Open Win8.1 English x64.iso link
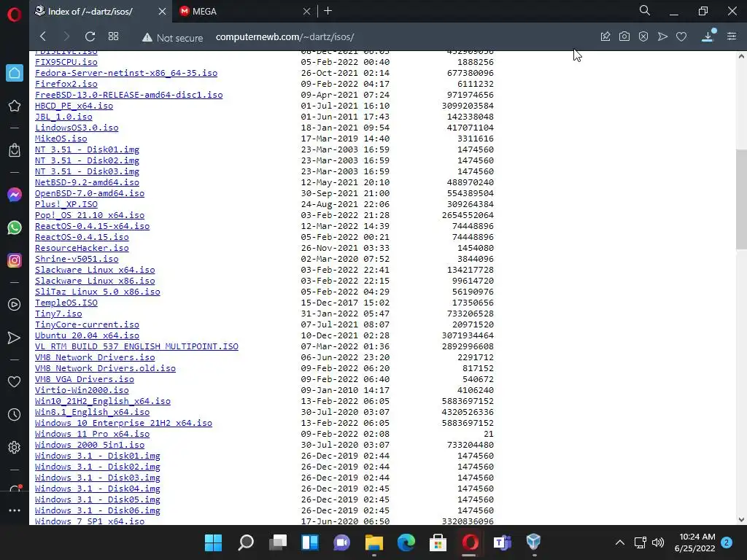The width and height of the screenshot is (747, 560). (92, 413)
